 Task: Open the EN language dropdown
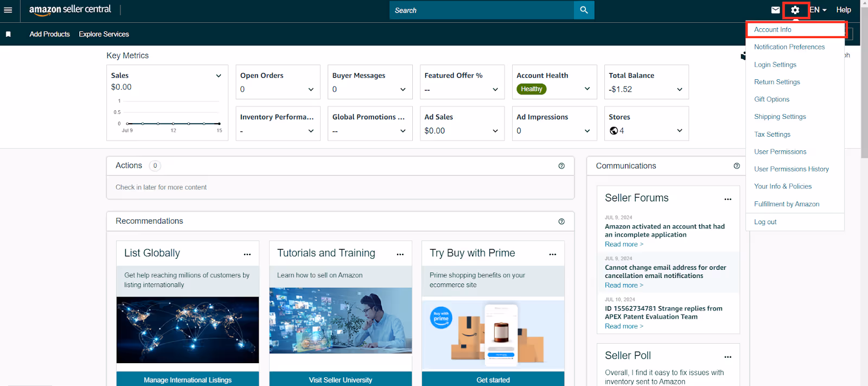tap(818, 10)
